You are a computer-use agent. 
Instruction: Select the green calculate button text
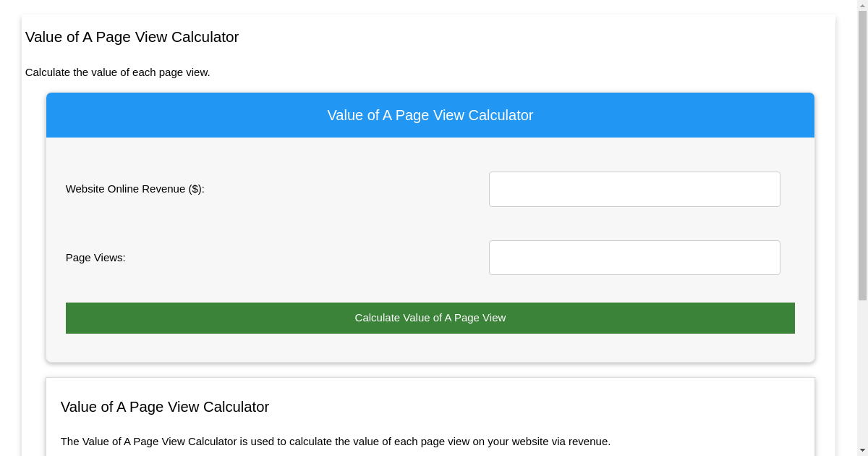[x=430, y=318]
